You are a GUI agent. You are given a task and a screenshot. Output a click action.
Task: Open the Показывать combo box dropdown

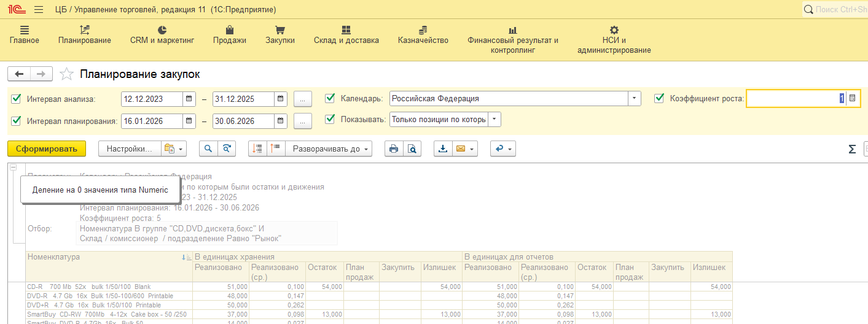[495, 120]
